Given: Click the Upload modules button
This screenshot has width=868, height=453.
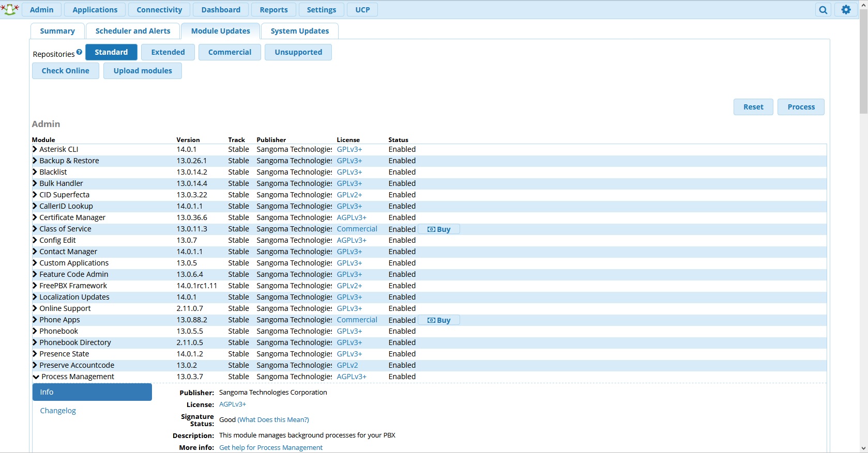Looking at the screenshot, I should pos(143,71).
